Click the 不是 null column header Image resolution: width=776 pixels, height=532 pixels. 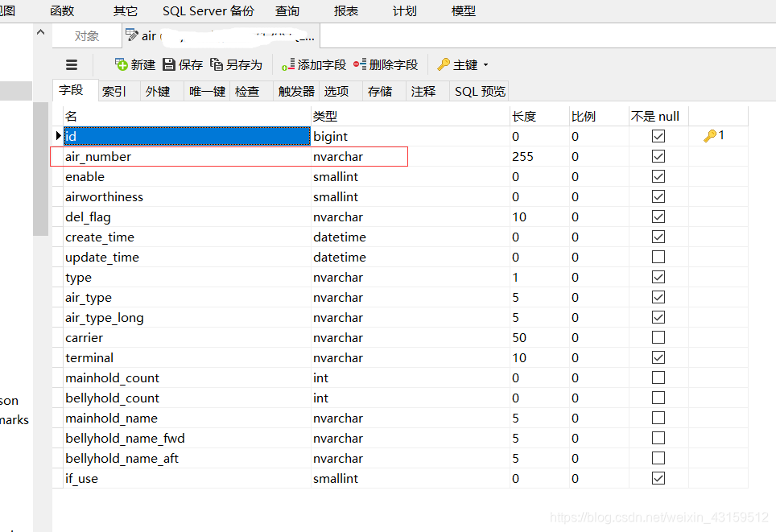point(658,116)
